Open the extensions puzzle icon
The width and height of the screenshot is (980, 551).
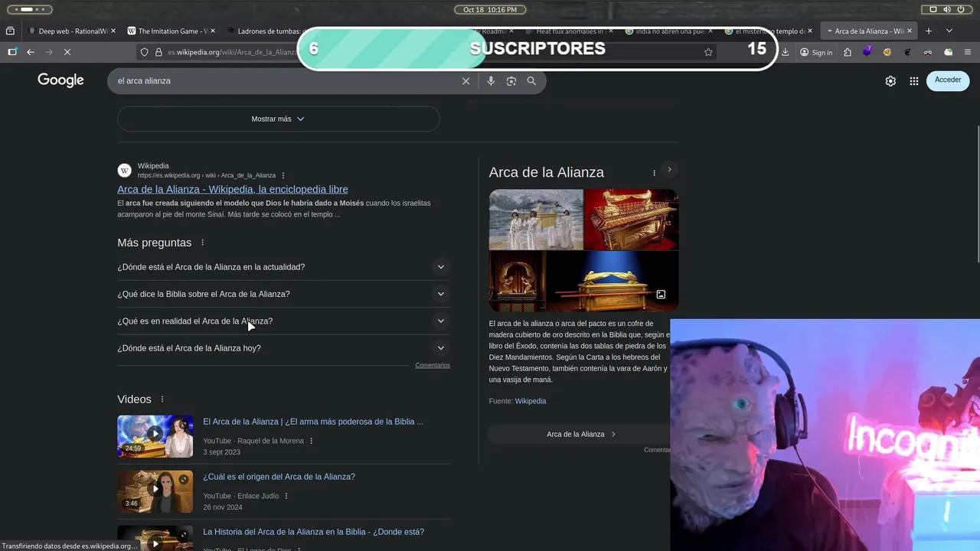coord(847,52)
